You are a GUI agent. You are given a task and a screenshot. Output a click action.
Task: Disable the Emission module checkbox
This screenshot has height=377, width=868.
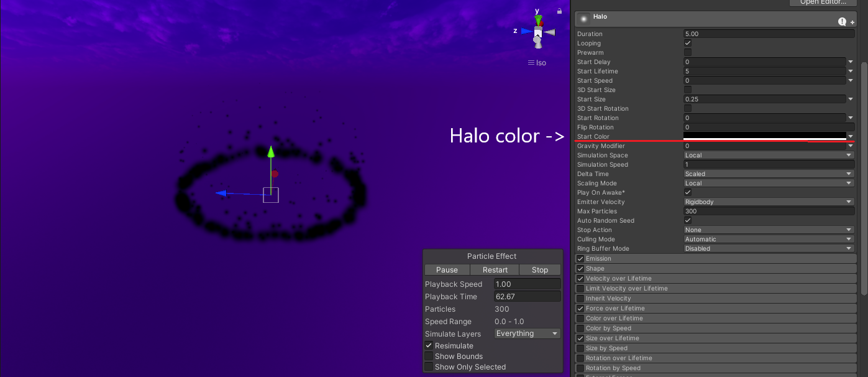tap(580, 258)
